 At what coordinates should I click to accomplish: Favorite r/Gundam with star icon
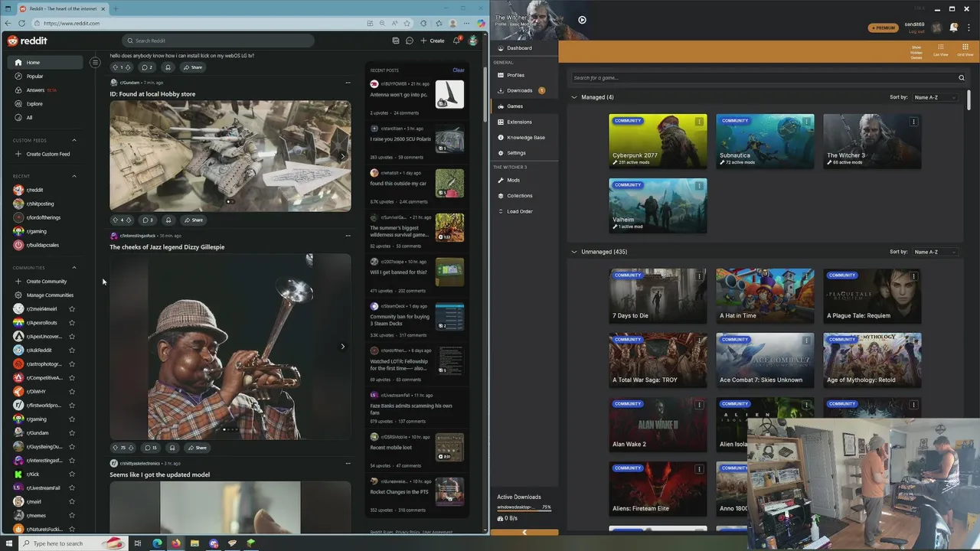[72, 433]
